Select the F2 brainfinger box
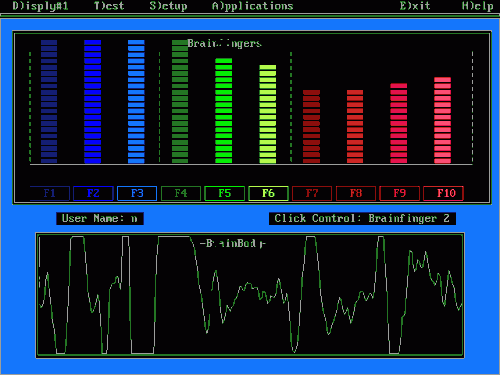The image size is (500, 375). 93,193
